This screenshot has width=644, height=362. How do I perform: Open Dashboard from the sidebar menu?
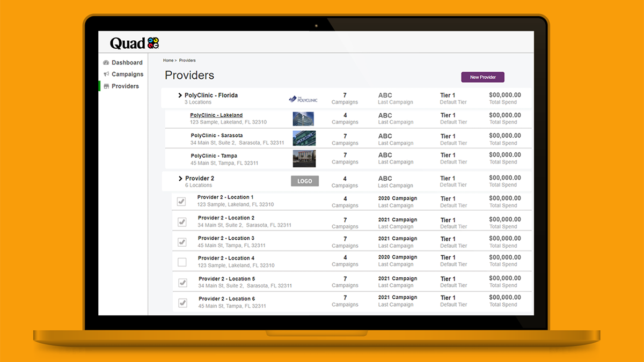[127, 63]
